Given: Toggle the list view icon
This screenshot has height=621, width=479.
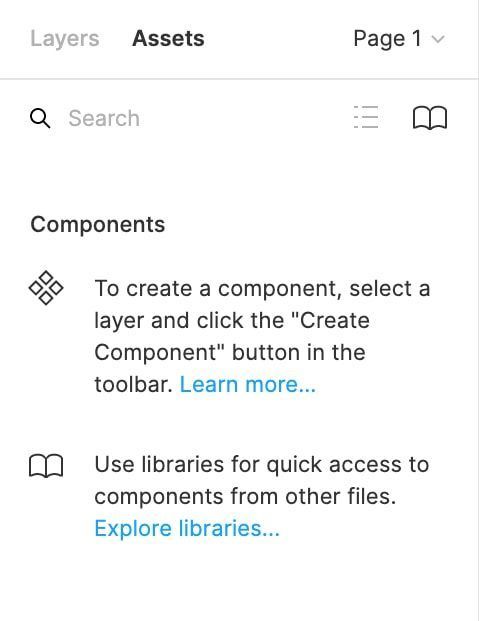Looking at the screenshot, I should point(366,117).
